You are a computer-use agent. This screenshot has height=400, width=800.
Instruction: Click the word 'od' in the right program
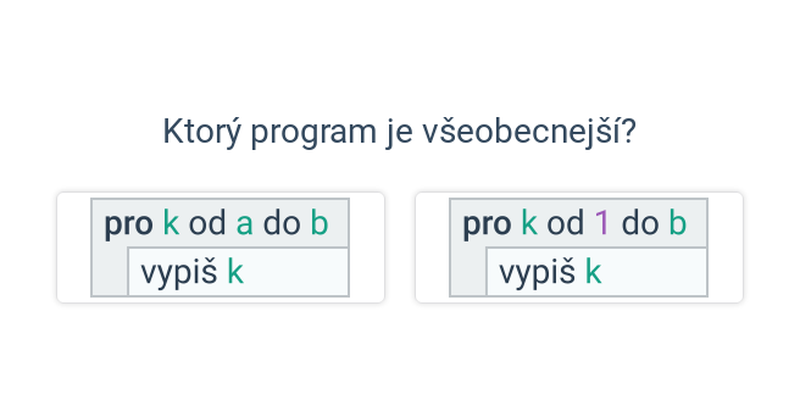point(565,223)
